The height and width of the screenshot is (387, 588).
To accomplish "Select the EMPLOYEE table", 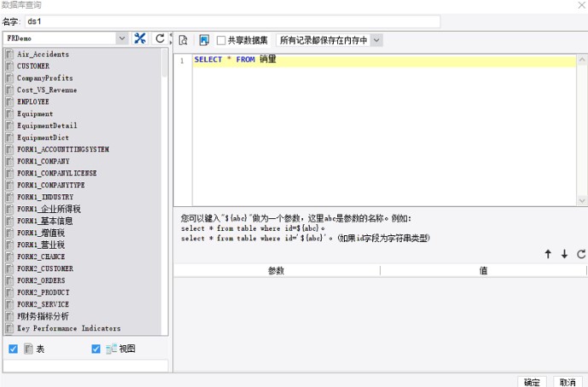I will [x=33, y=102].
